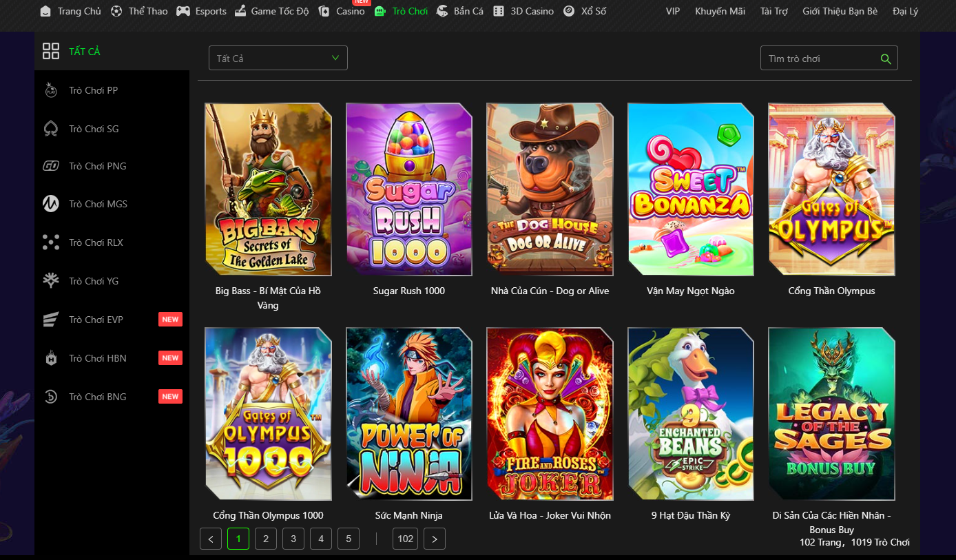Image resolution: width=956 pixels, height=560 pixels.
Task: Open the Trò Chơi SG category
Action: click(x=51, y=128)
